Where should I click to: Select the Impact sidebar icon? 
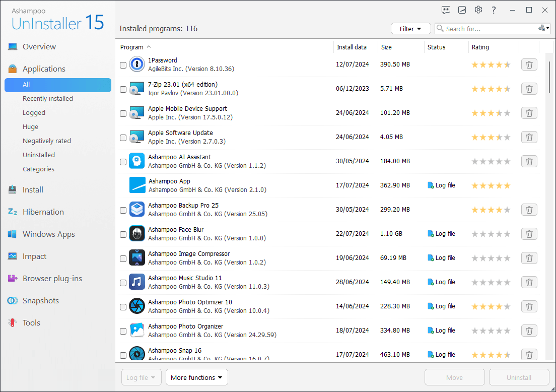pos(13,256)
